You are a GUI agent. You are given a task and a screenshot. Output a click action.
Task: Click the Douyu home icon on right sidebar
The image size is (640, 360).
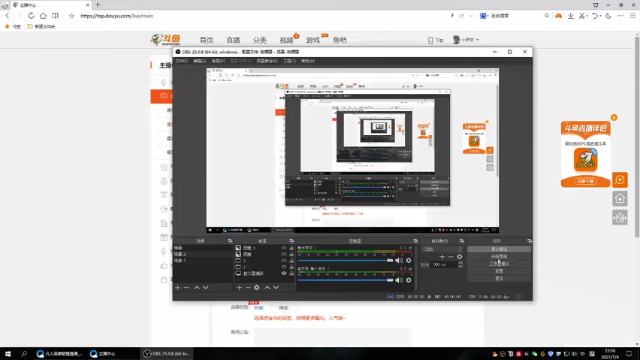click(620, 199)
